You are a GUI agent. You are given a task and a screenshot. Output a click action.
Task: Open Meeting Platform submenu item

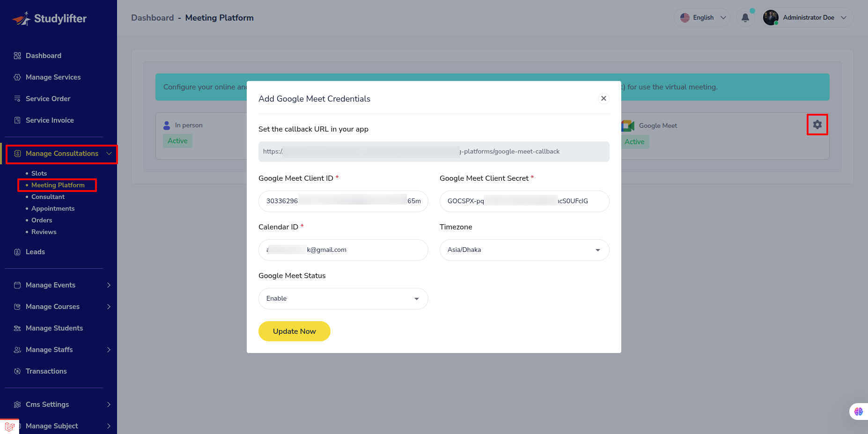(58, 185)
